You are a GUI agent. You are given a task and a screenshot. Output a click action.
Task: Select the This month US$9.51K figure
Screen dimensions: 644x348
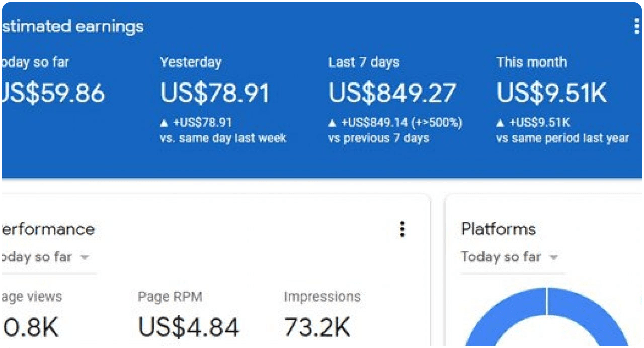(551, 94)
